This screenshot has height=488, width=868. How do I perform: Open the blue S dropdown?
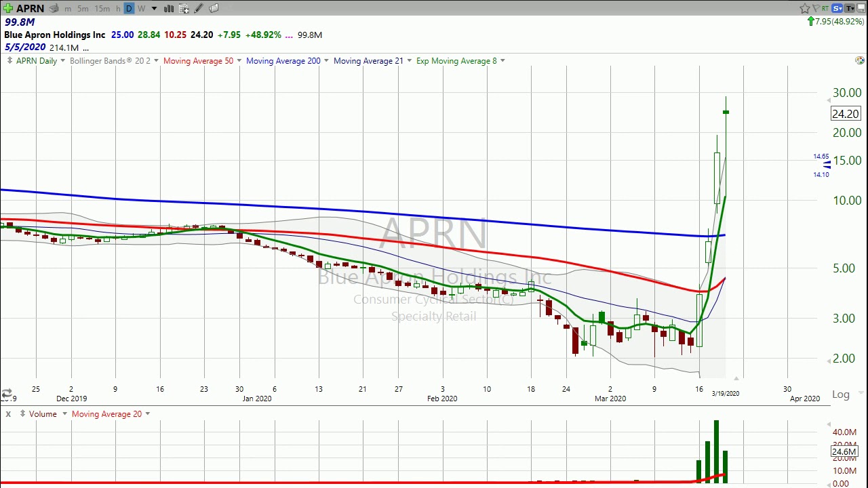click(x=837, y=8)
